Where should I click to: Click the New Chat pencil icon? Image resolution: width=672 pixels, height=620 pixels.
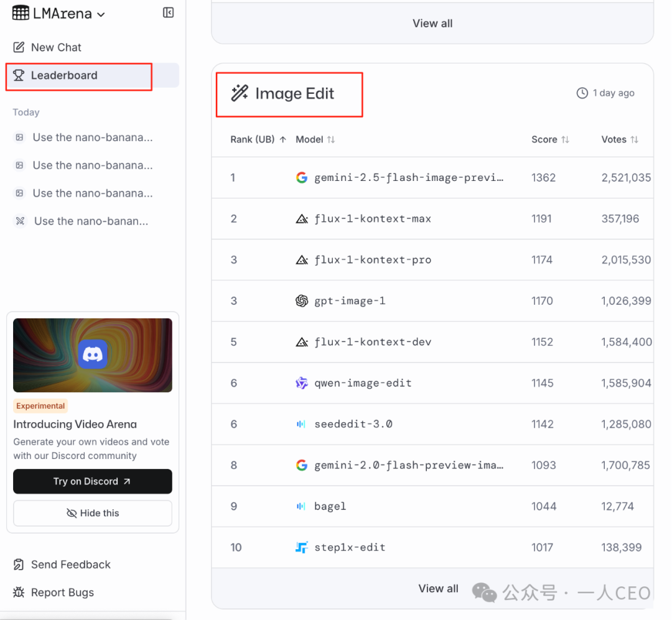tap(19, 47)
